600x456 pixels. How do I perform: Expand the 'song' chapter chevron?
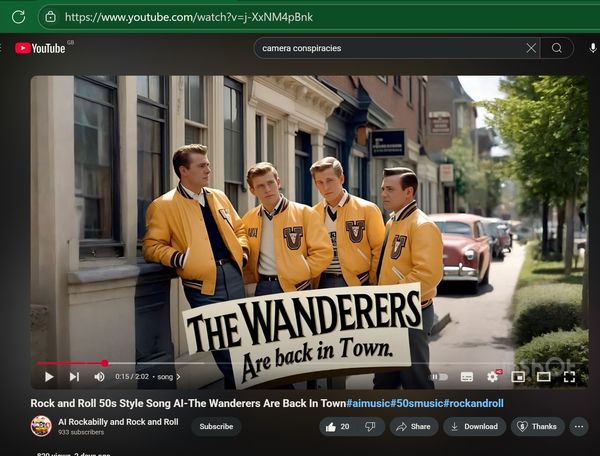[x=178, y=377]
